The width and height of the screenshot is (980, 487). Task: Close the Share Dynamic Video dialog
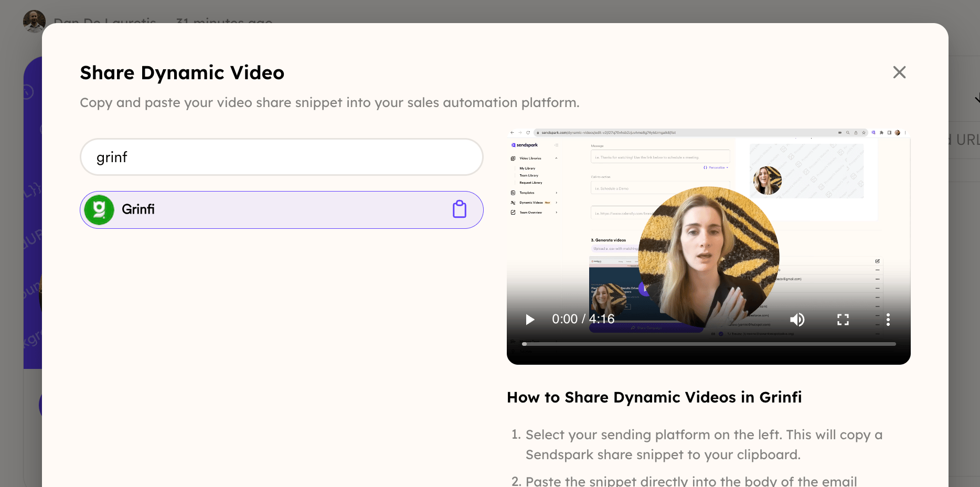point(899,72)
